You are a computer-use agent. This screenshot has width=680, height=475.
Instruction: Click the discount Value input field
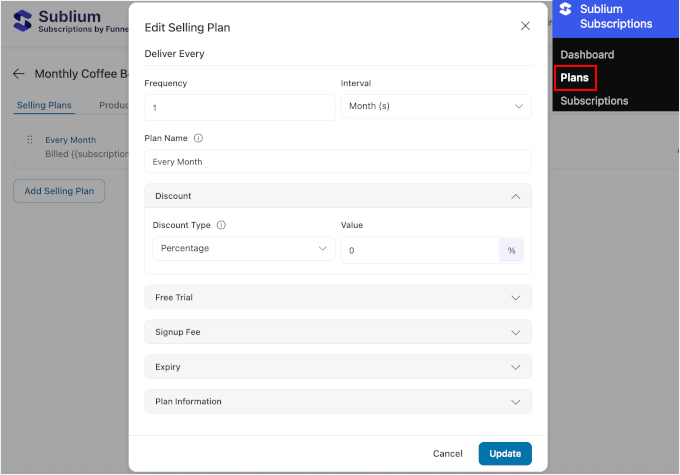pyautogui.click(x=420, y=250)
